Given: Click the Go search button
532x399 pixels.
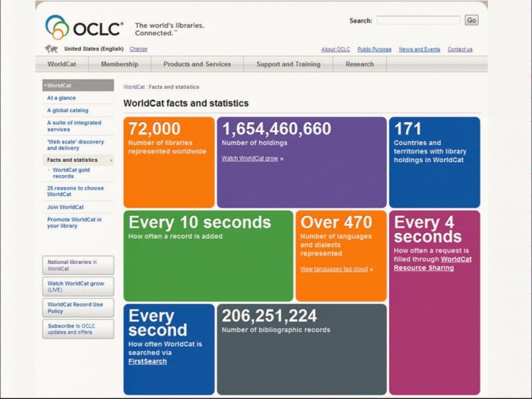Looking at the screenshot, I should coord(471,20).
